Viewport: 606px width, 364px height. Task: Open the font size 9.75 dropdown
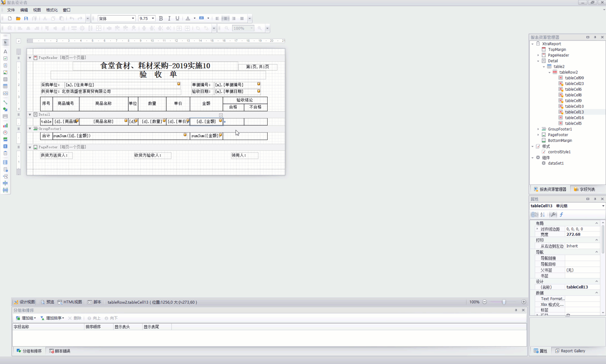(x=153, y=19)
